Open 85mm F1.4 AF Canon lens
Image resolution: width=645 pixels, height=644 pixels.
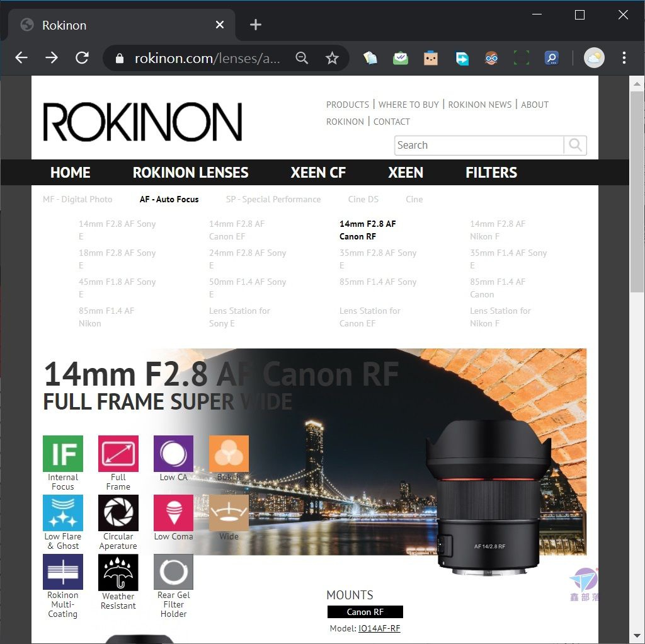498,287
